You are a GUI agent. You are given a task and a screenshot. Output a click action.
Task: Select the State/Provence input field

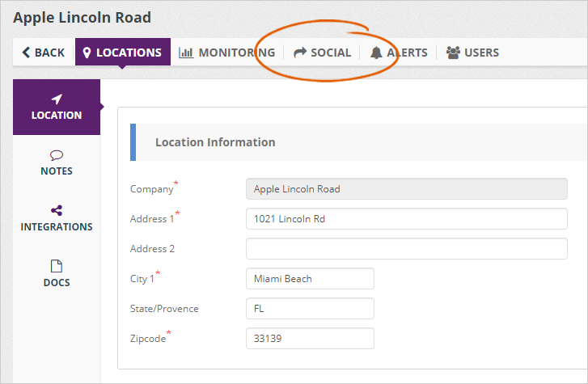(x=310, y=309)
